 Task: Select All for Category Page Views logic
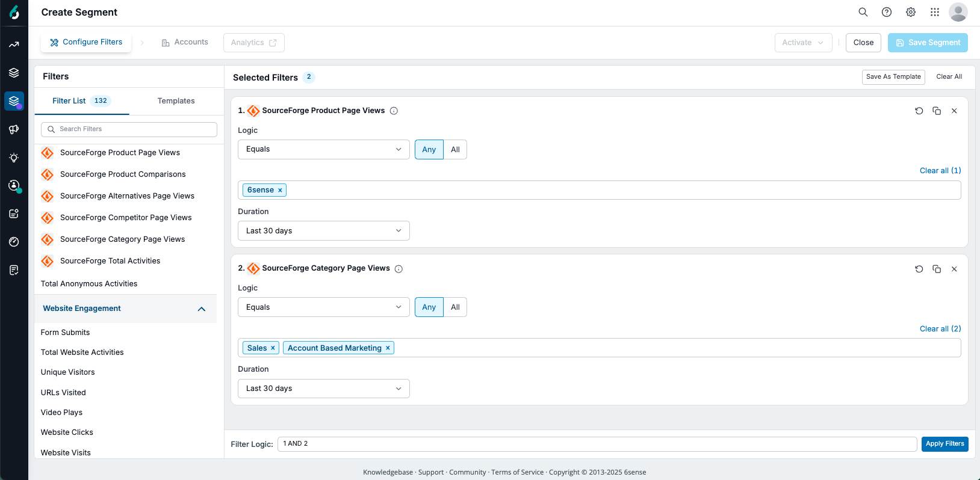click(455, 307)
